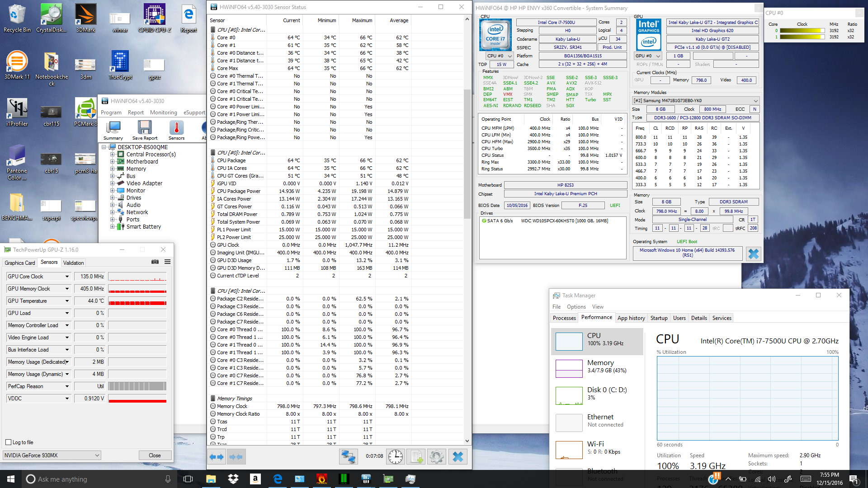Image resolution: width=868 pixels, height=488 pixels.
Task: Switch to GPU-Z Validation tab
Action: [x=73, y=263]
